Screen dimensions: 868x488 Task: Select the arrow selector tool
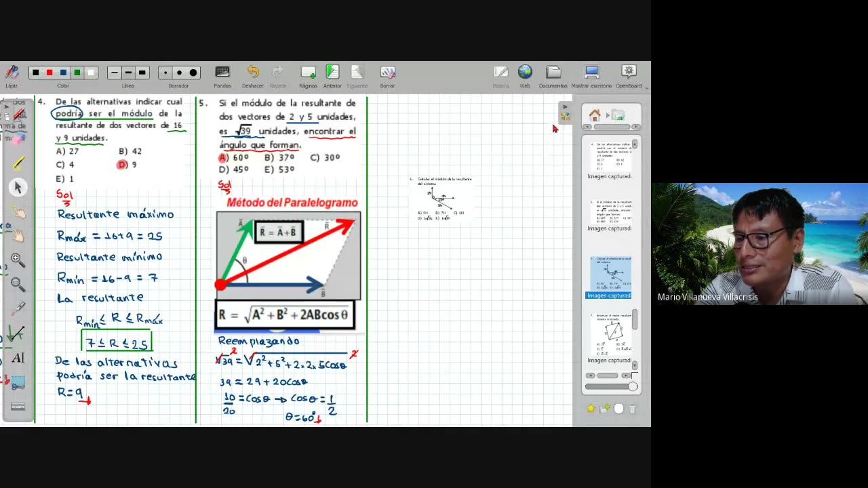[18, 187]
